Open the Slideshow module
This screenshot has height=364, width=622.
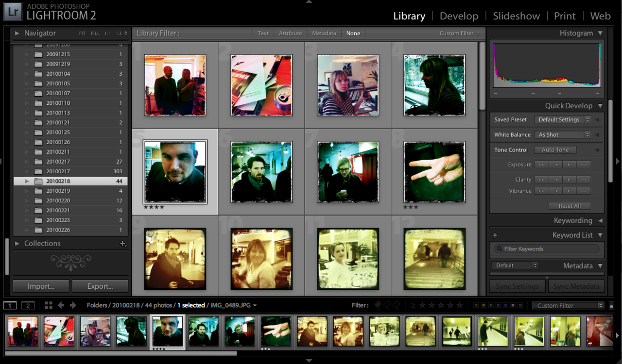point(516,16)
